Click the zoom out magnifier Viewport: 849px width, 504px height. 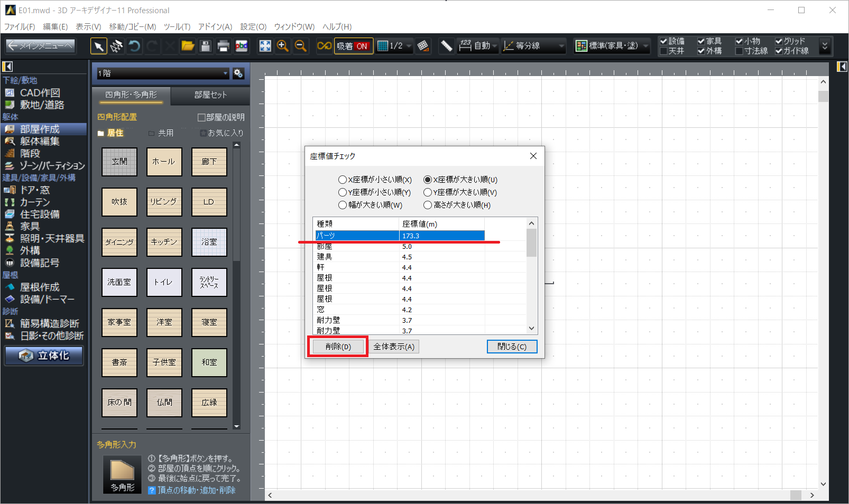click(301, 46)
